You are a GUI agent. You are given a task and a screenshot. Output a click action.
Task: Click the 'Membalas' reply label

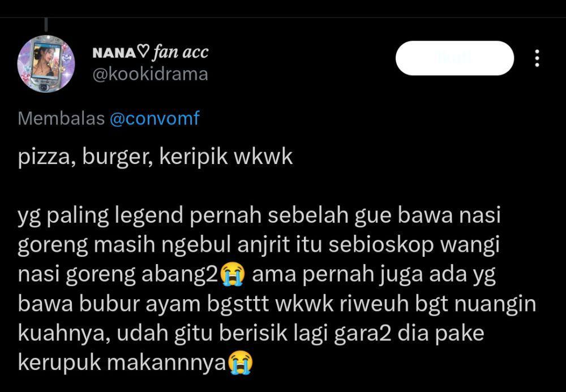(x=61, y=118)
